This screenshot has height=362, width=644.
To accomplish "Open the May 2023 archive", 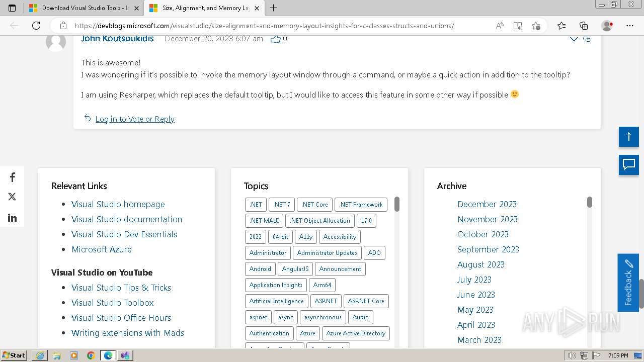I will 475,310.
